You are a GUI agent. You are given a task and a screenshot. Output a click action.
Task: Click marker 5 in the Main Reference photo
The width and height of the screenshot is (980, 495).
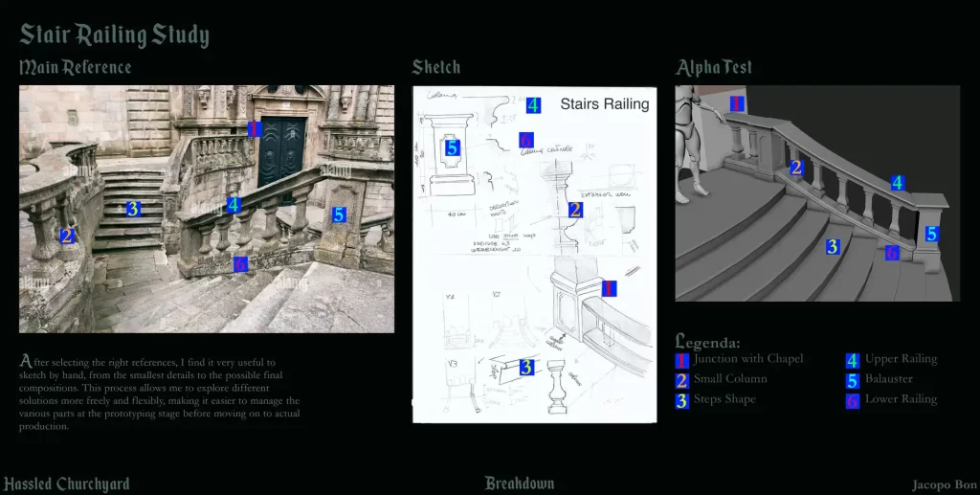click(339, 214)
